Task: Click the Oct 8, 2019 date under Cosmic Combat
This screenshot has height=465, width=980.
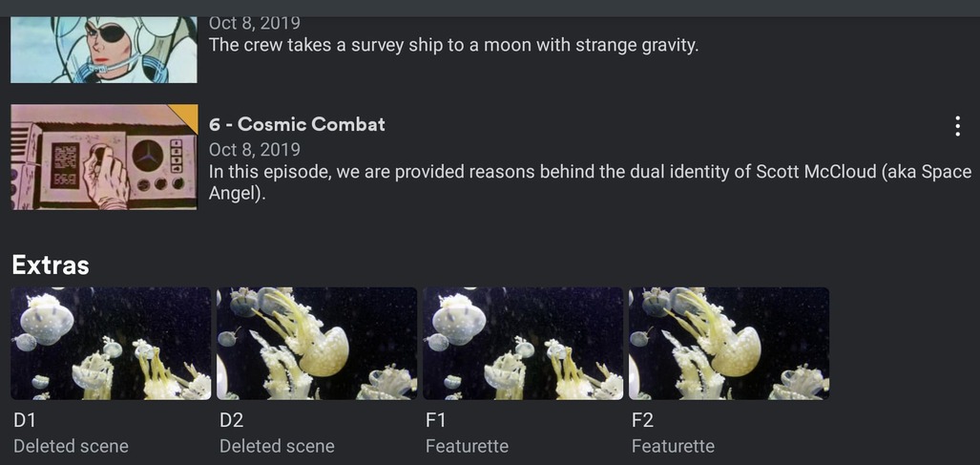Action: point(255,150)
